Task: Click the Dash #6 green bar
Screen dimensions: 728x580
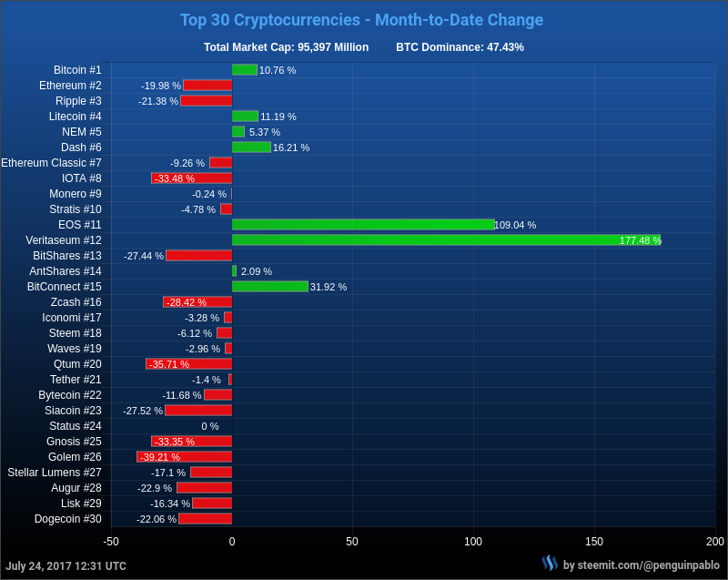Action: pos(251,148)
